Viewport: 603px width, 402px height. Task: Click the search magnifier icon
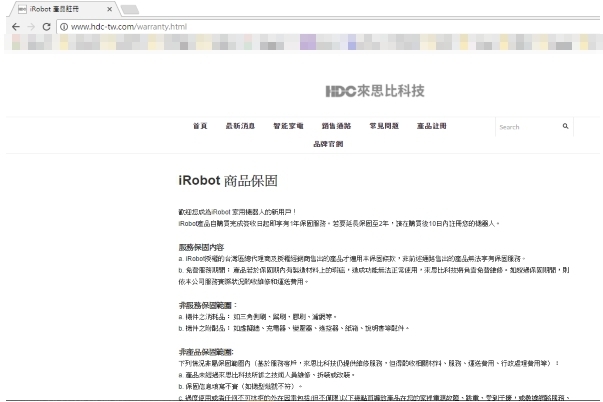(565, 126)
